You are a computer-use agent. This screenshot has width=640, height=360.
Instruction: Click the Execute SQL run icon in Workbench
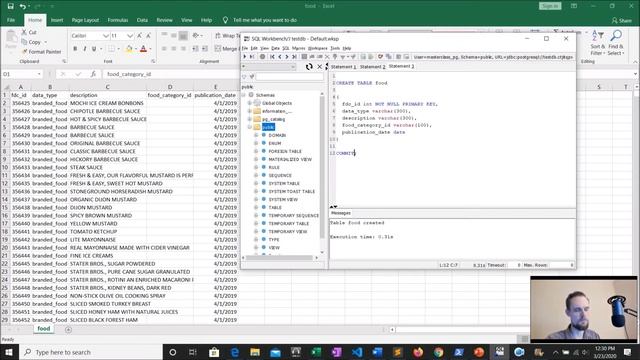pos(245,57)
